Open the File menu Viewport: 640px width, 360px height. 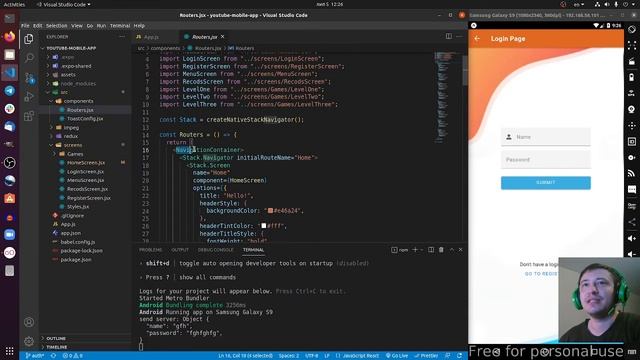point(25,26)
